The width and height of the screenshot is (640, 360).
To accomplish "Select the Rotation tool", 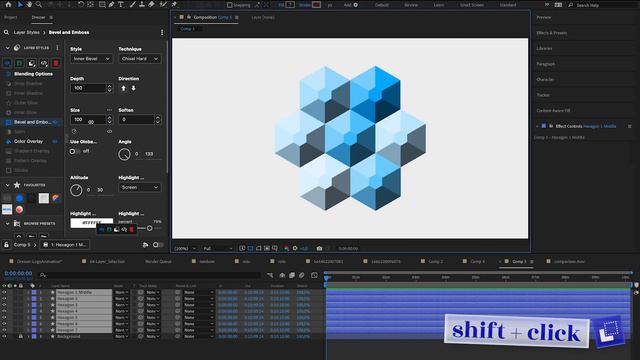I will 81,4.
